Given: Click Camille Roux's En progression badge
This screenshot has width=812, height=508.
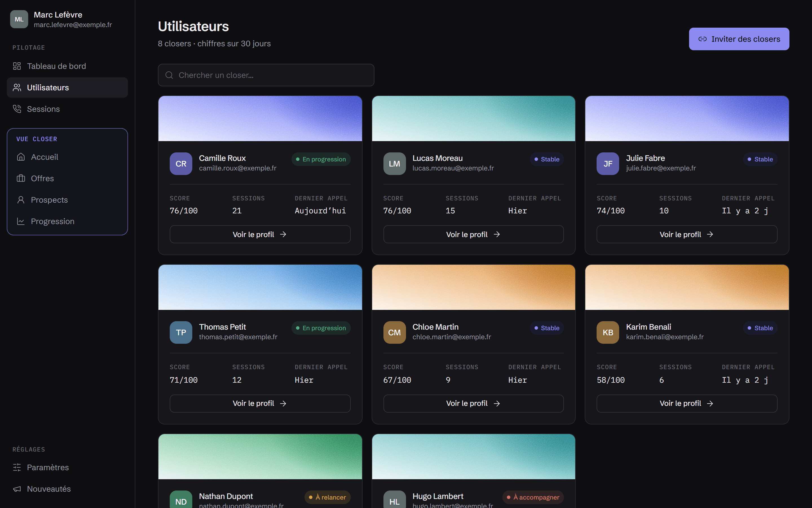Looking at the screenshot, I should (321, 159).
